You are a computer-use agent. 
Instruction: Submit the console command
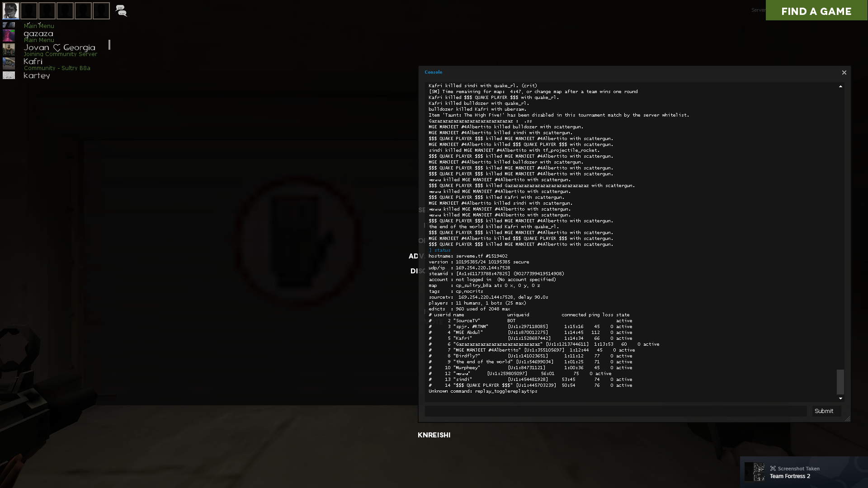824,411
